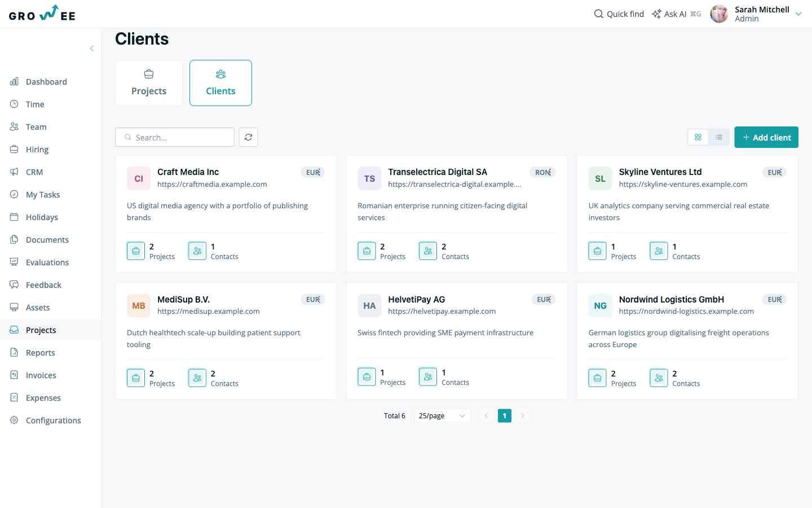Image resolution: width=812 pixels, height=508 pixels.
Task: Click the TS avatar badge
Action: [x=369, y=178]
